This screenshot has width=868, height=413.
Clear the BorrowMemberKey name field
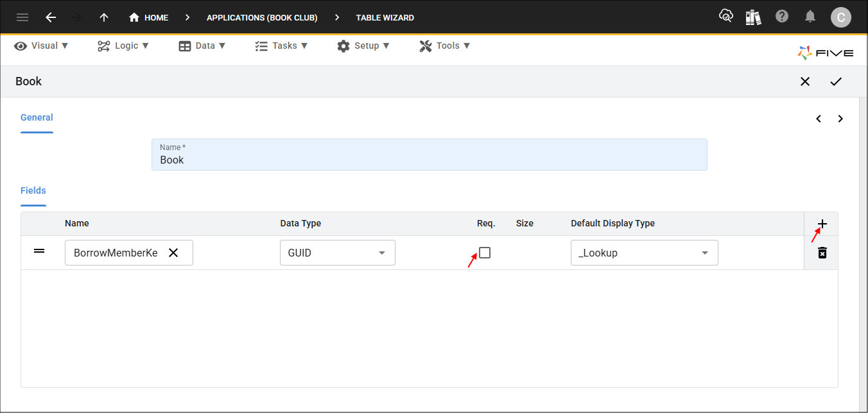point(173,253)
